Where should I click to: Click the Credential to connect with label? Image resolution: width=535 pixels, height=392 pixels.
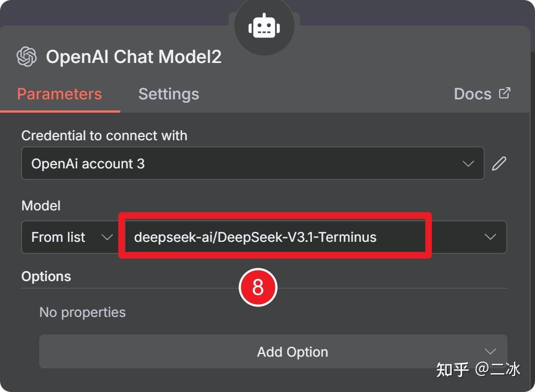pyautogui.click(x=104, y=135)
